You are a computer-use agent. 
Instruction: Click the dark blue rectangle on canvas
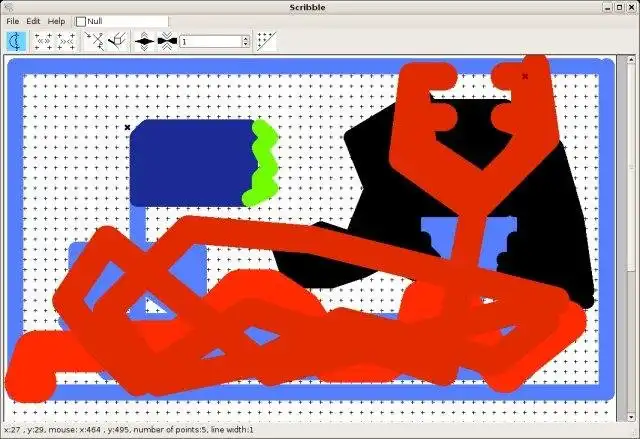pyautogui.click(x=192, y=162)
